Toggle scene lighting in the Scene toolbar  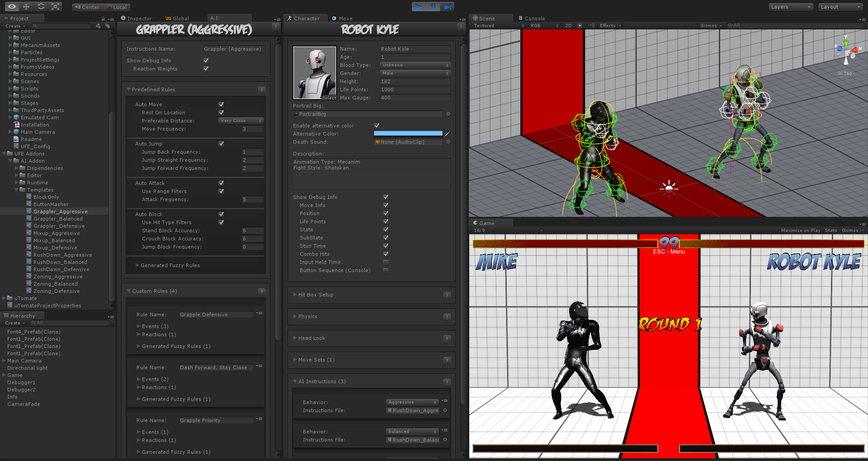(579, 25)
